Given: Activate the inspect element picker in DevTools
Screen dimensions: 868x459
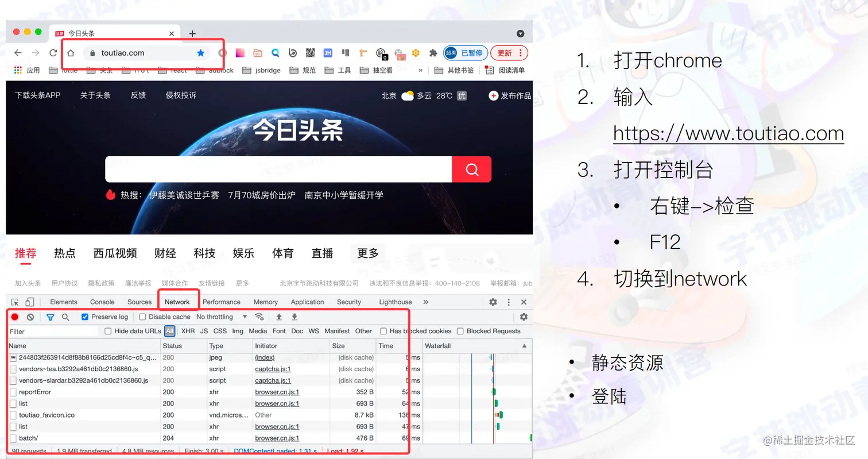Looking at the screenshot, I should [15, 302].
